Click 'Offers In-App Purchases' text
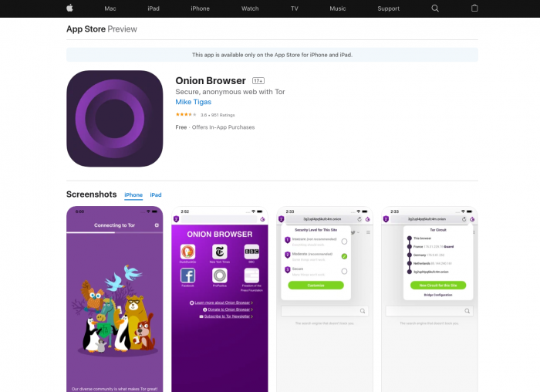This screenshot has width=540, height=392. coord(223,127)
